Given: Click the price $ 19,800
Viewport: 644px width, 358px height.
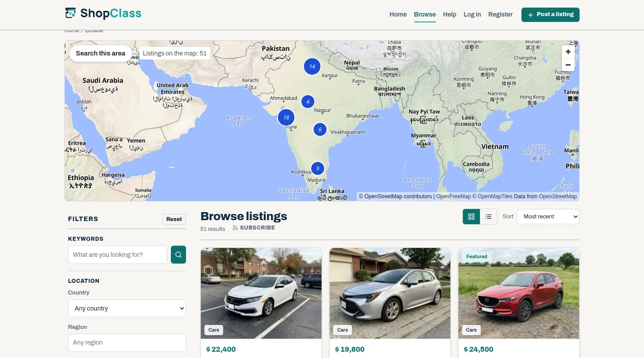Looking at the screenshot, I should point(350,349).
